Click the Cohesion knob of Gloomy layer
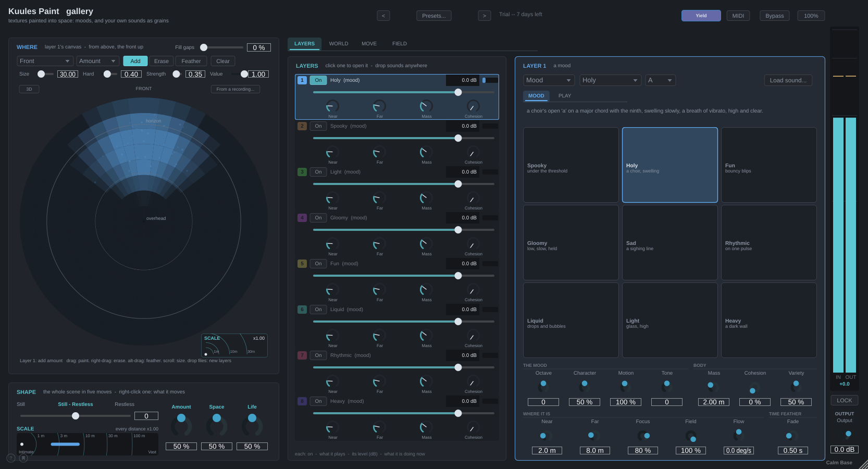The image size is (868, 469). click(x=473, y=244)
